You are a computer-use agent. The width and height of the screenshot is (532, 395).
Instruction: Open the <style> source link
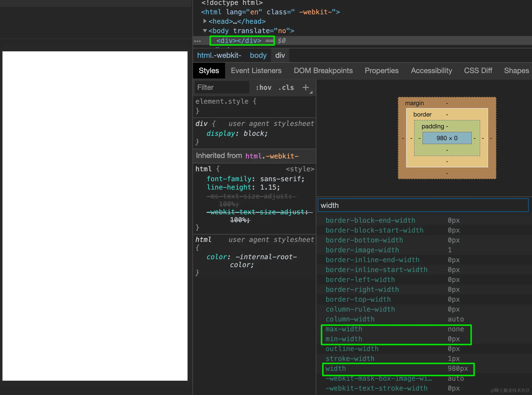(300, 169)
